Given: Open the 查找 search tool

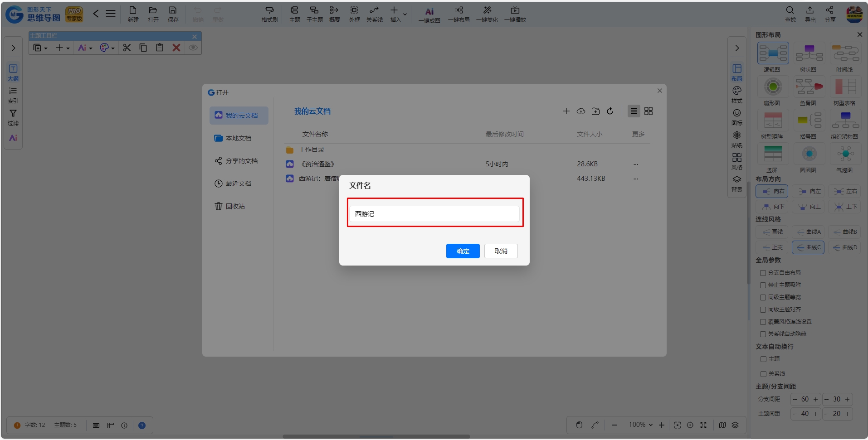Looking at the screenshot, I should pyautogui.click(x=790, y=14).
